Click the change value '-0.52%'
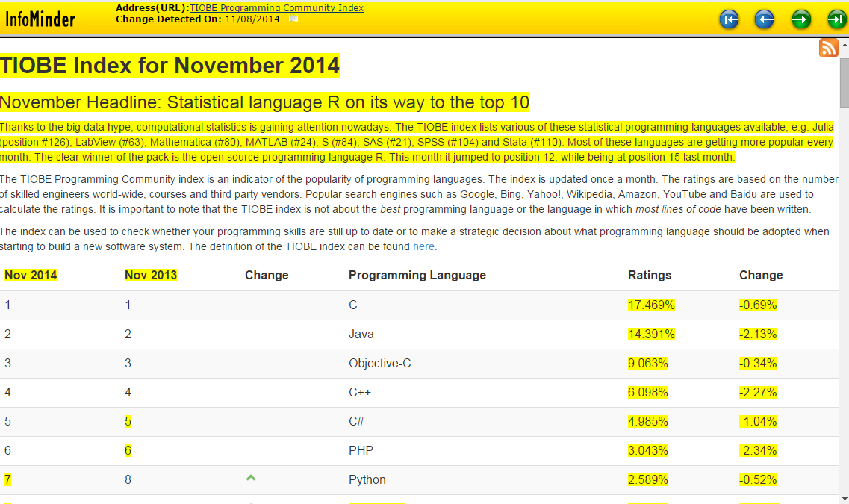 758,480
